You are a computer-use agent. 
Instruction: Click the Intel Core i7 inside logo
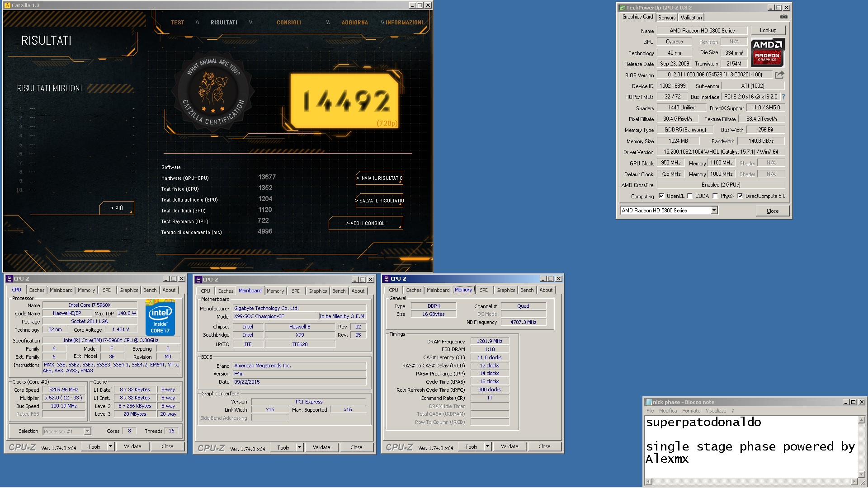(x=160, y=318)
